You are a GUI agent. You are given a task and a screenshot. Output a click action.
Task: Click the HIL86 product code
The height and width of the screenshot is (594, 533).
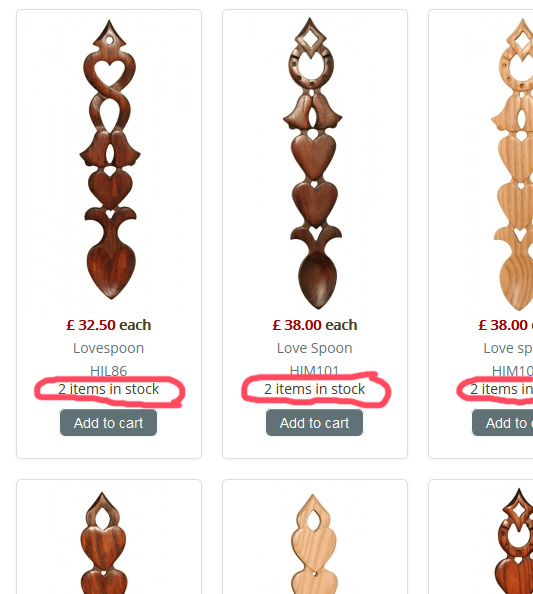(108, 370)
